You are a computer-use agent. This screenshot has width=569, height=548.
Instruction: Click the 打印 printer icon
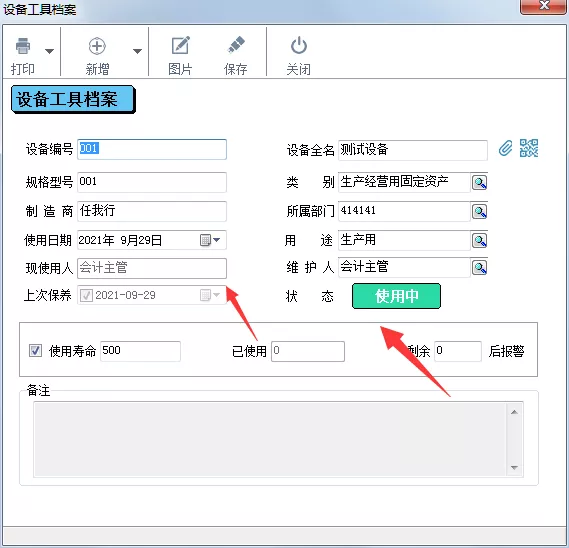pos(23,46)
